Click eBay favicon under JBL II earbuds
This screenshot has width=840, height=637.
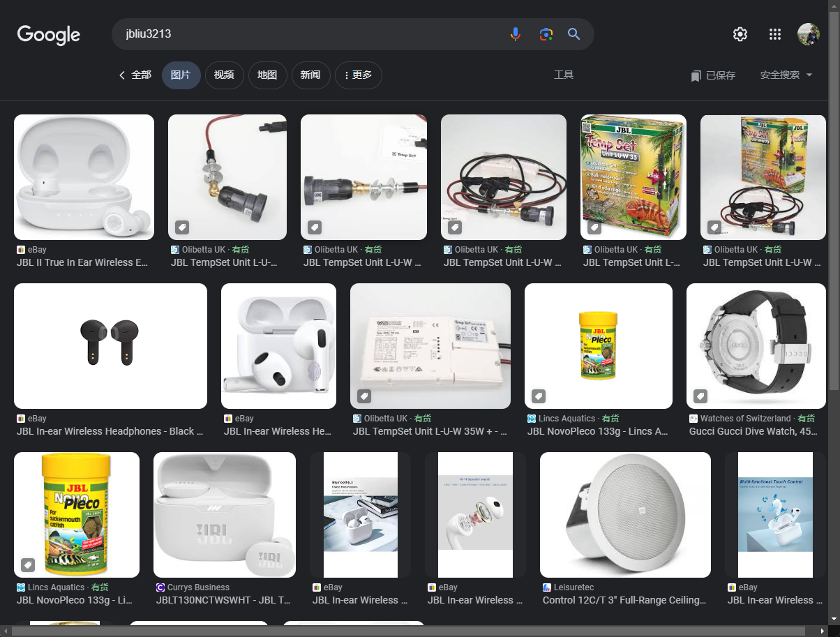point(21,250)
